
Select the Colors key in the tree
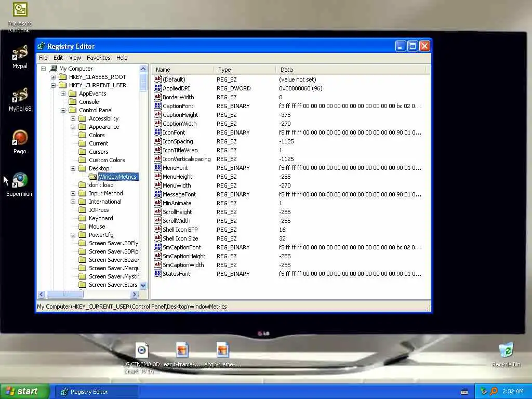pos(97,135)
